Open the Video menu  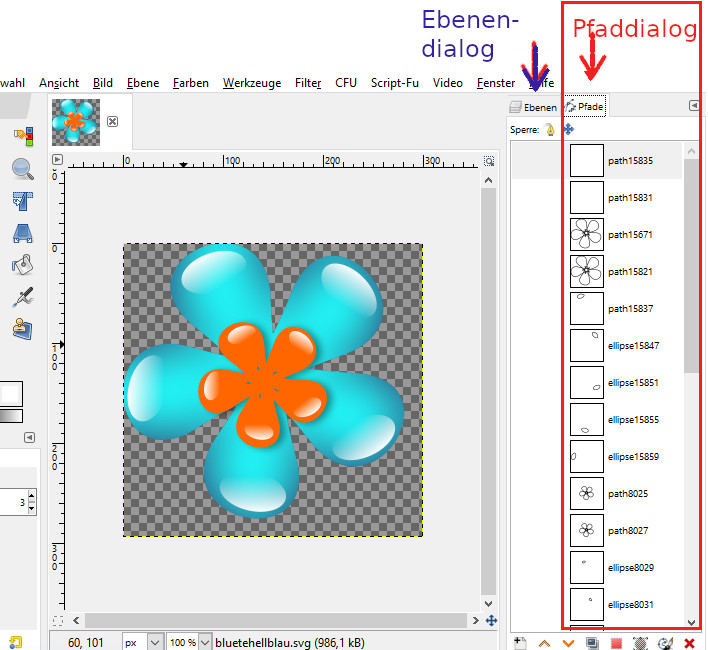click(447, 83)
